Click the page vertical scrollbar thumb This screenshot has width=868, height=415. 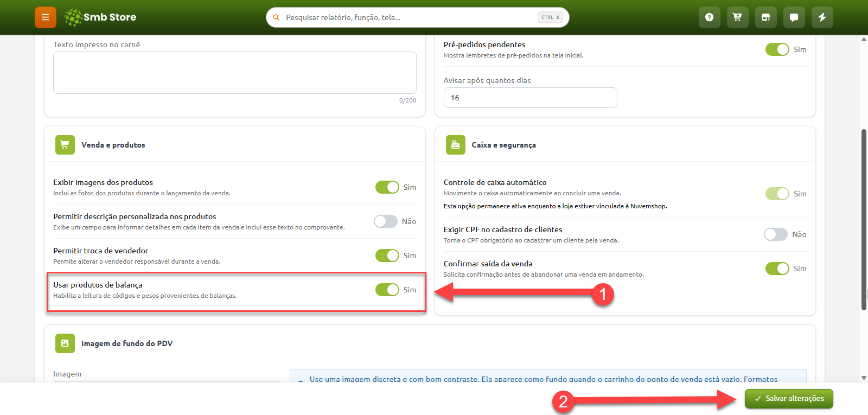pyautogui.click(x=864, y=220)
